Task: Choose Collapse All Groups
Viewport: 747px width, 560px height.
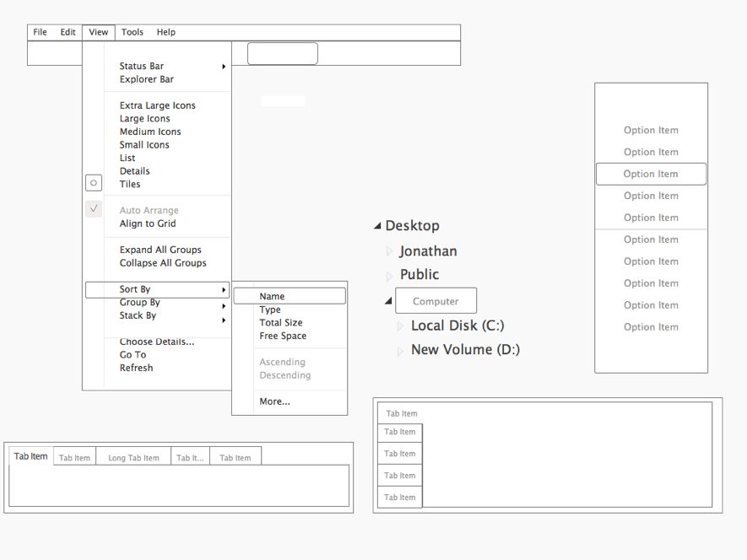Action: click(162, 263)
